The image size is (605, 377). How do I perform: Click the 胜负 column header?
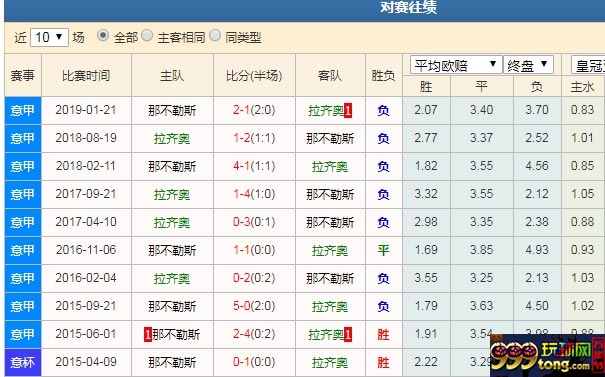383,76
